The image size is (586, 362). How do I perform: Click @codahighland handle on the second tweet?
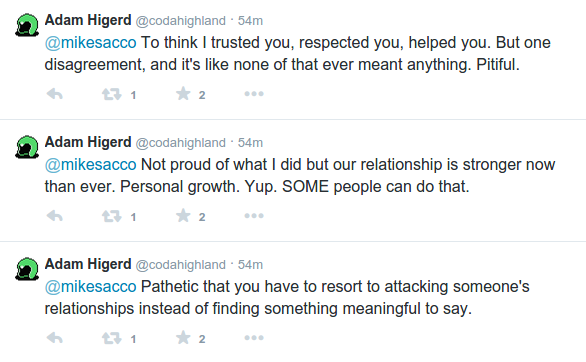[x=181, y=143]
